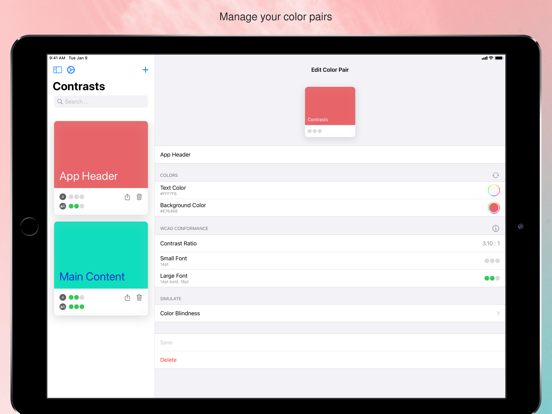Open Background Color picker swatch
This screenshot has height=414, width=552.
[494, 208]
